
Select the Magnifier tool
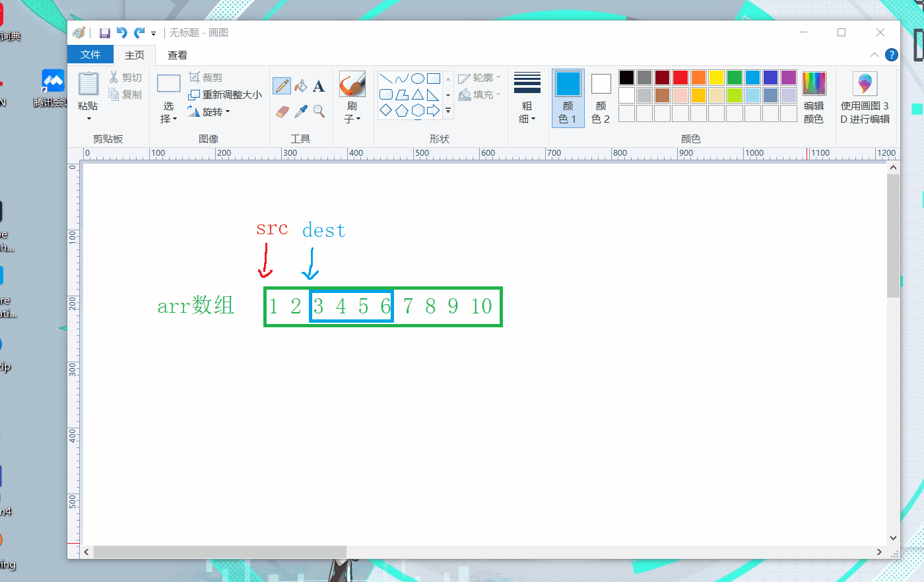coord(319,112)
